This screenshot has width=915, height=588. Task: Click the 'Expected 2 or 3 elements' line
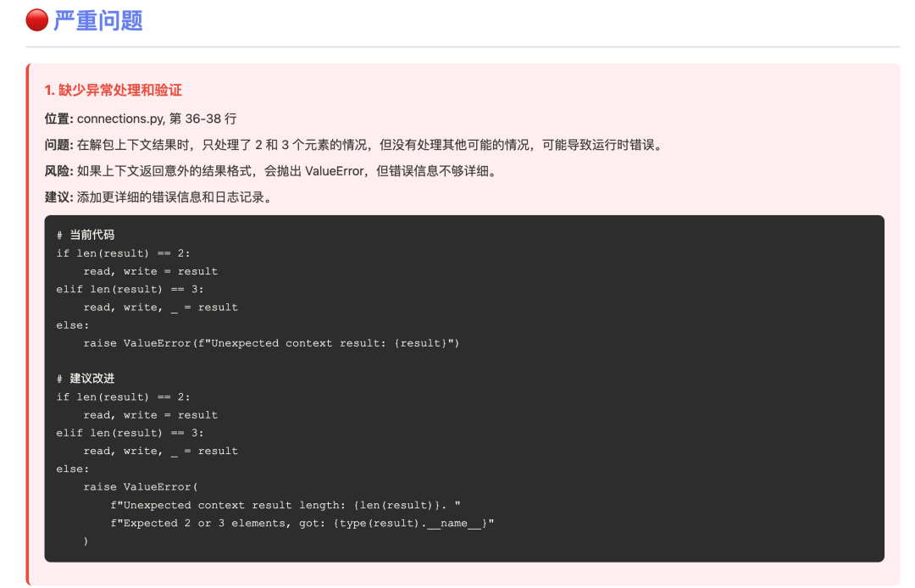click(302, 523)
